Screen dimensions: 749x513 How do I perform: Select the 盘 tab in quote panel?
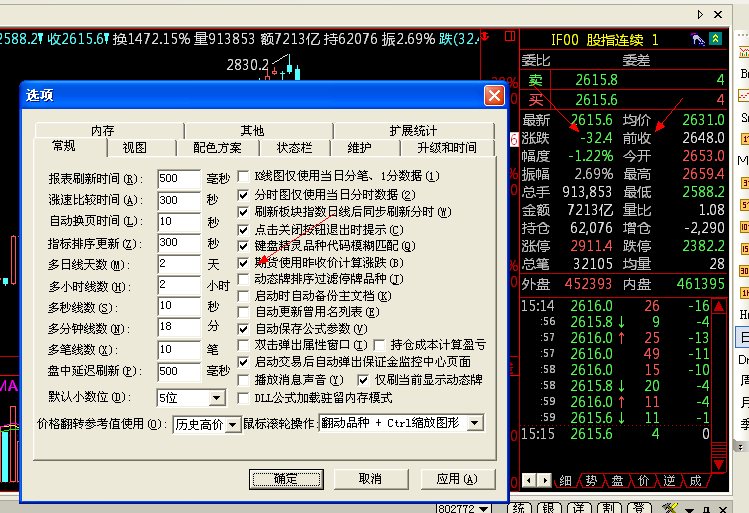(617, 481)
